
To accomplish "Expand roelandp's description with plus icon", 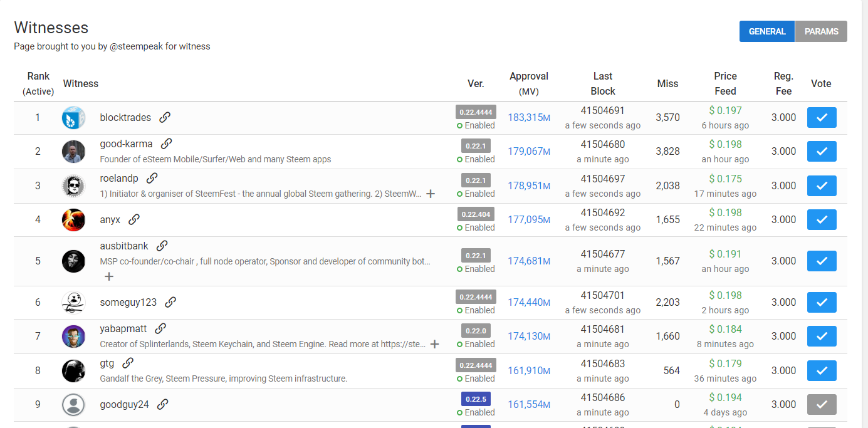I will point(431,194).
